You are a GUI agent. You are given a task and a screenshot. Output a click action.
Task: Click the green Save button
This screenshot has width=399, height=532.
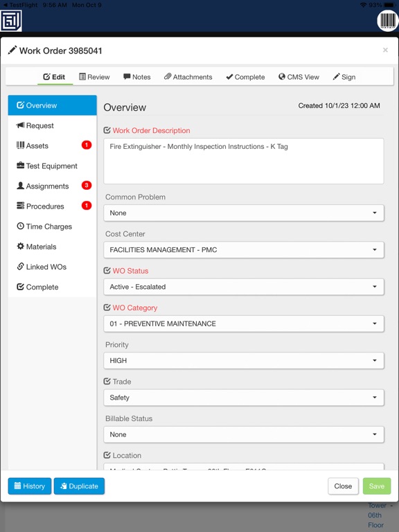pyautogui.click(x=377, y=486)
